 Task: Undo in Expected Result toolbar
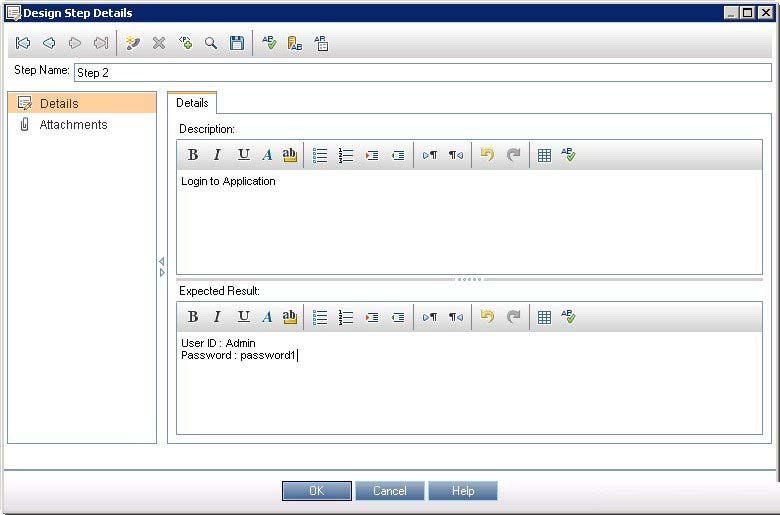[x=488, y=316]
